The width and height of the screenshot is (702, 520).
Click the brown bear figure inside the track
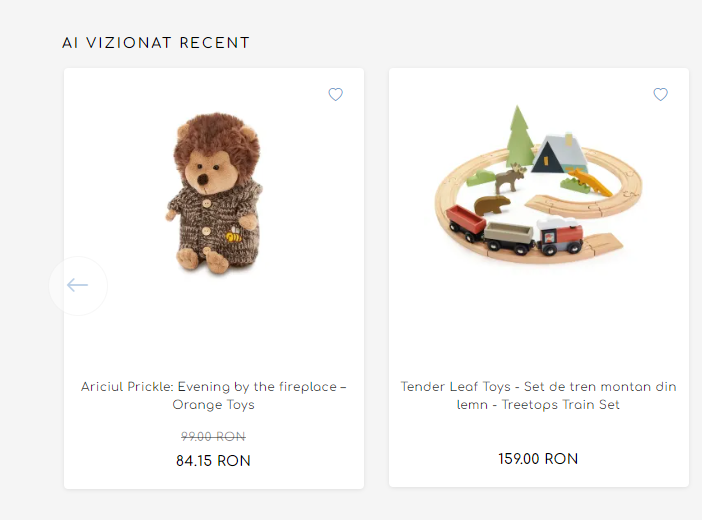click(x=491, y=207)
